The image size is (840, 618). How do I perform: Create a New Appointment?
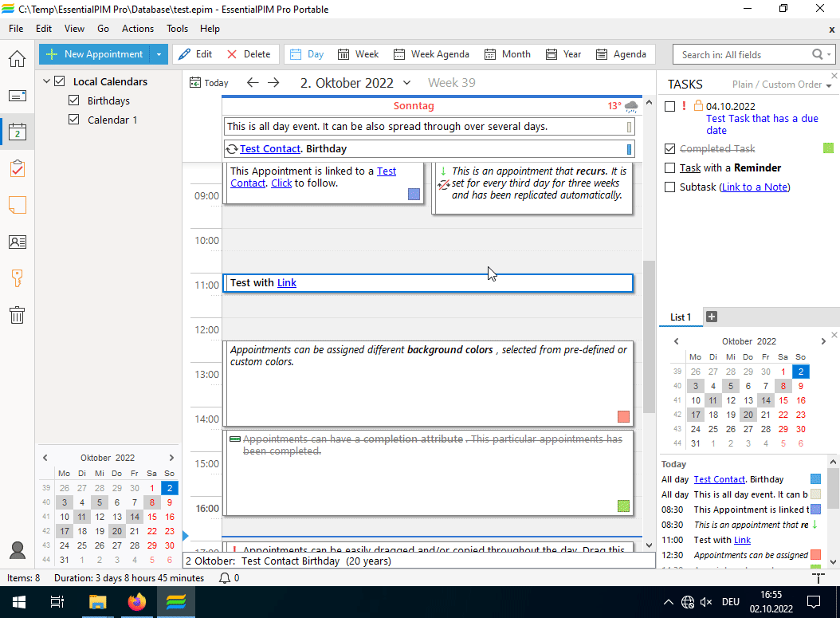[95, 54]
